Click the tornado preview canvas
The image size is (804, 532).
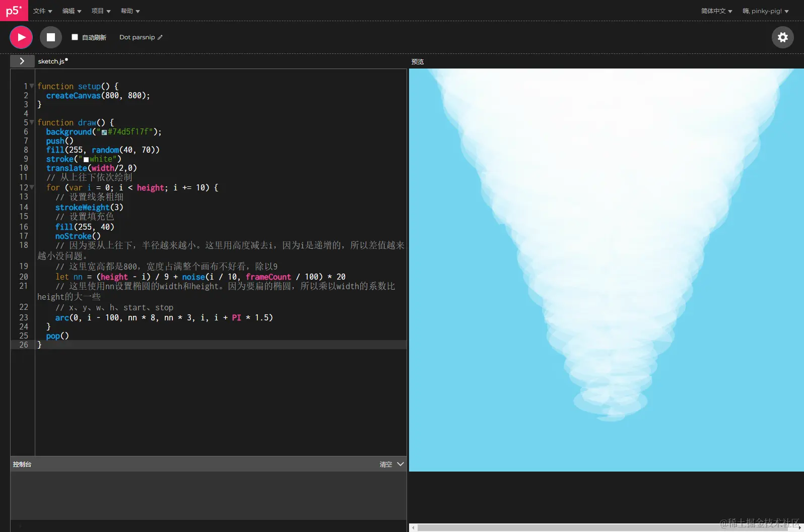pyautogui.click(x=607, y=270)
